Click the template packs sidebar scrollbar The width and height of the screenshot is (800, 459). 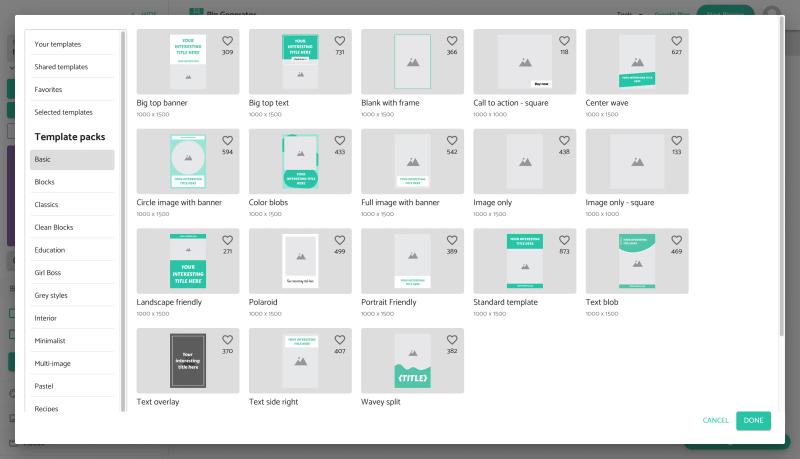click(x=122, y=221)
